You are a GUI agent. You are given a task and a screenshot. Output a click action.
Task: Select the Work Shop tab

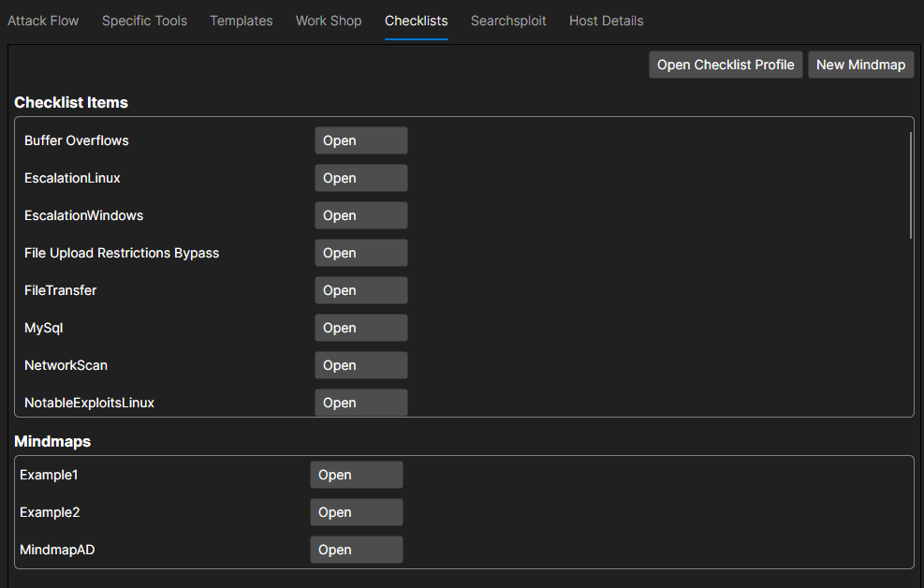329,21
